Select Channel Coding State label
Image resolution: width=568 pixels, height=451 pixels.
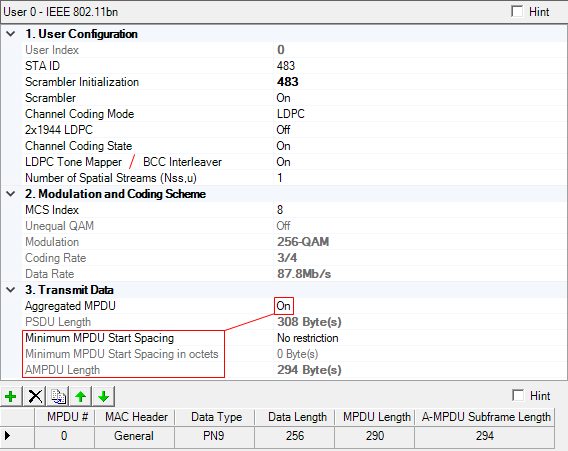click(79, 146)
